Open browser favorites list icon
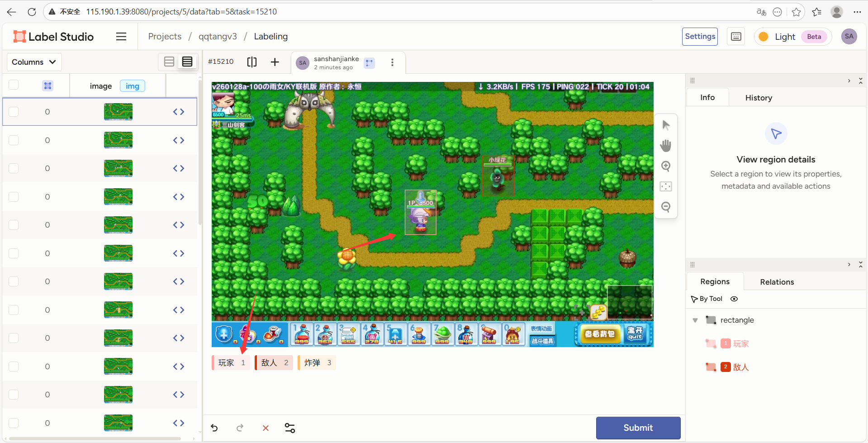 [x=816, y=12]
